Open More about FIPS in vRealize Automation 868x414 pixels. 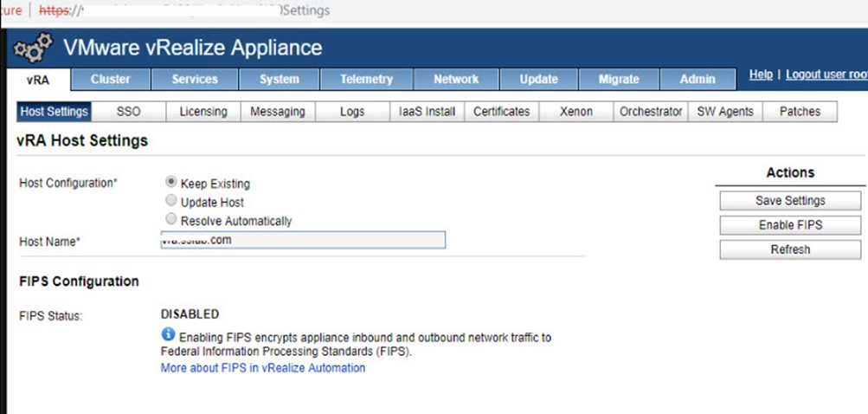tap(263, 368)
